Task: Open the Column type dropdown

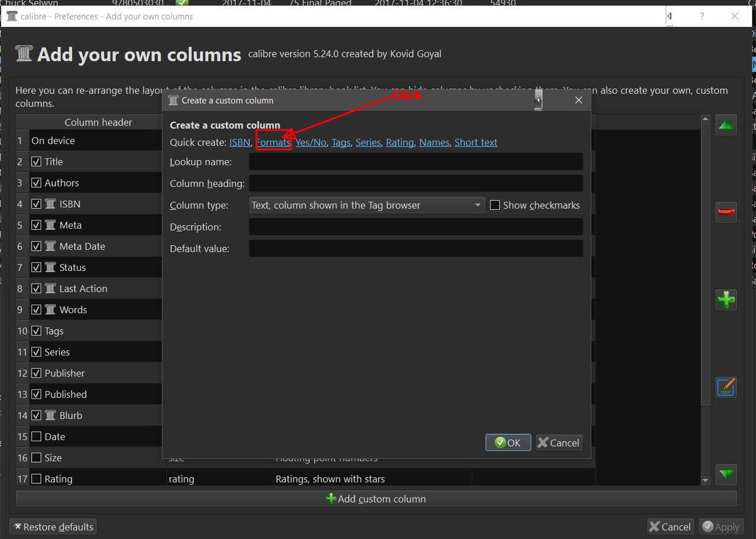Action: point(367,205)
